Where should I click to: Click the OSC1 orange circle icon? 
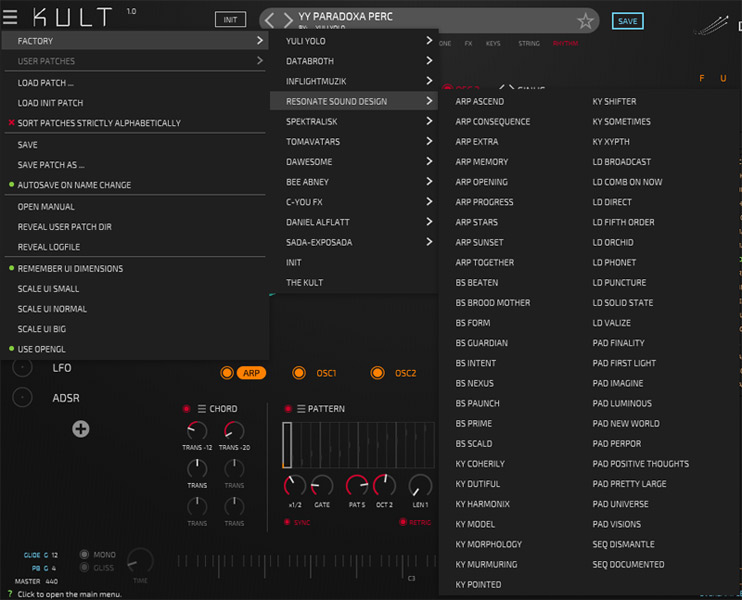(299, 373)
